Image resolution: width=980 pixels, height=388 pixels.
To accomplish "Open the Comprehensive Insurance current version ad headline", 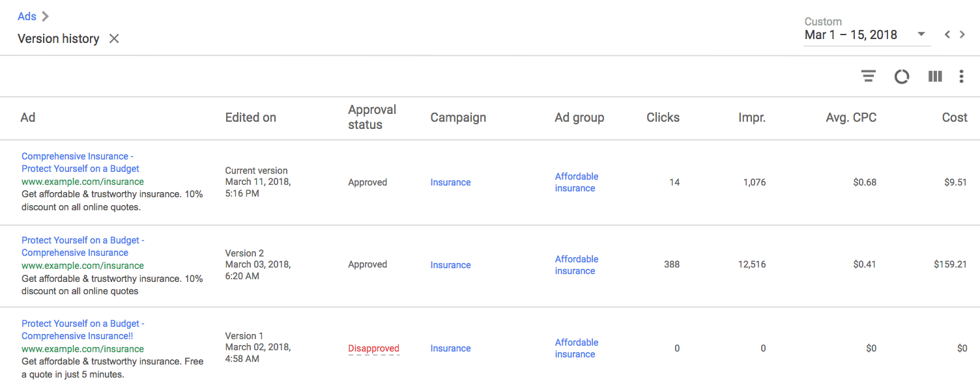I will click(x=81, y=162).
